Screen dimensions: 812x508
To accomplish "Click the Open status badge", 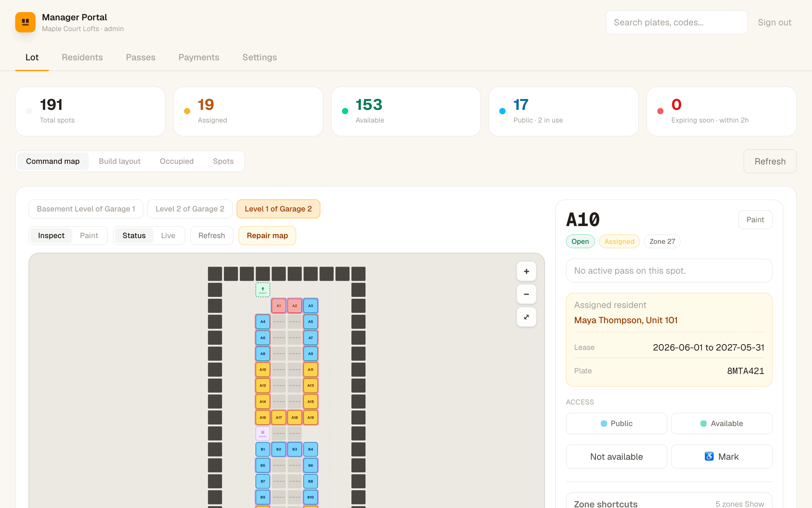I will point(580,241).
